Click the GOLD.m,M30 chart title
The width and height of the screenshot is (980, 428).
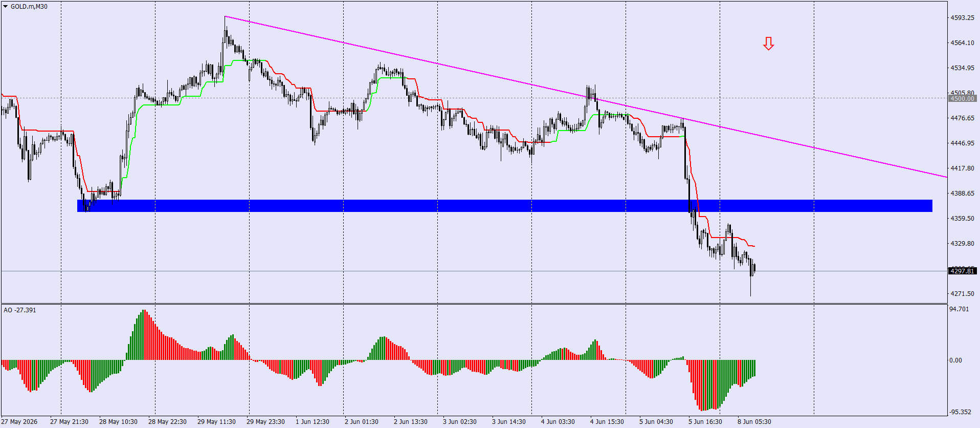click(x=29, y=7)
